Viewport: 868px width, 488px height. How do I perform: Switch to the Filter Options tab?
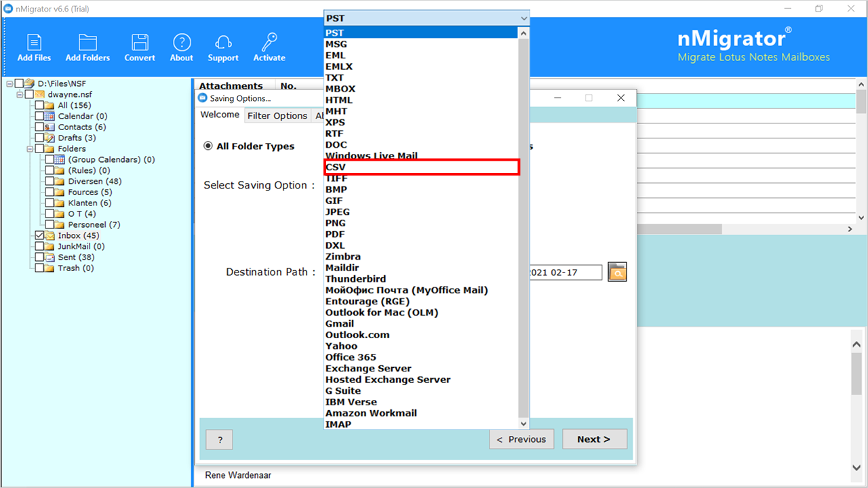pos(277,116)
